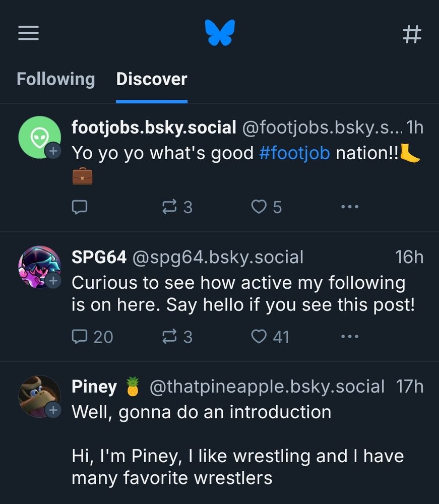Image resolution: width=439 pixels, height=504 pixels.
Task: Open the @spg64.bsky.social handle
Action: tap(218, 257)
